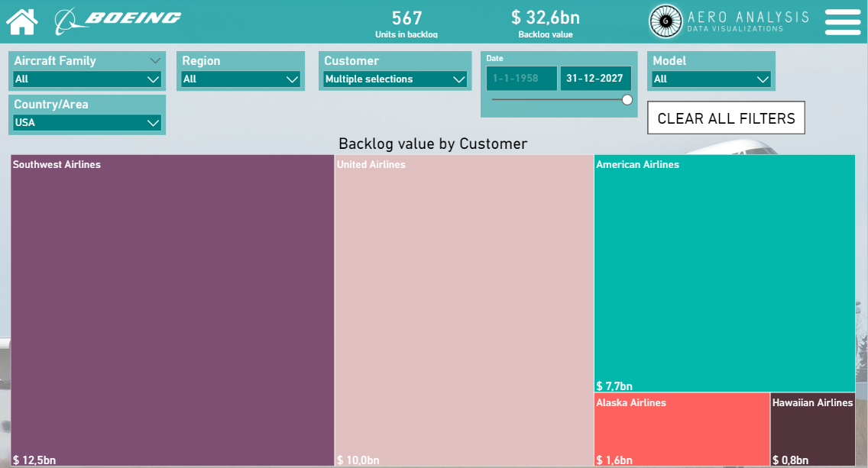Select the United Airlines treemap block

[465, 310]
